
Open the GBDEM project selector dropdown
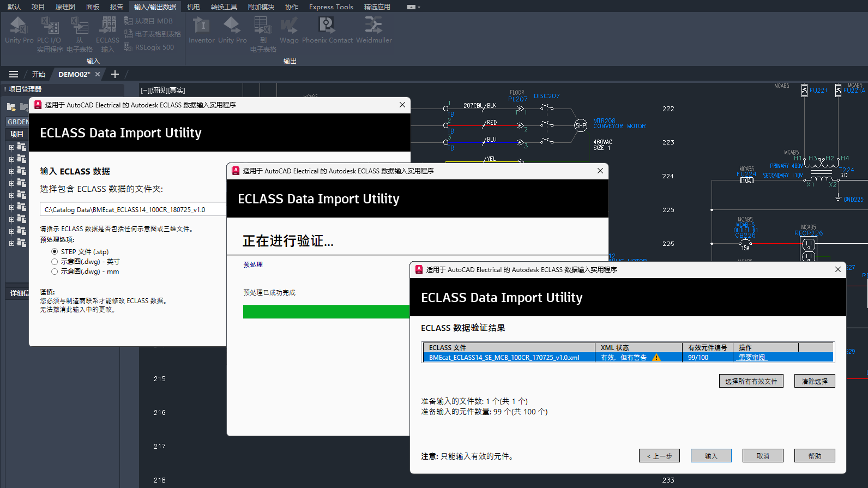[17, 122]
